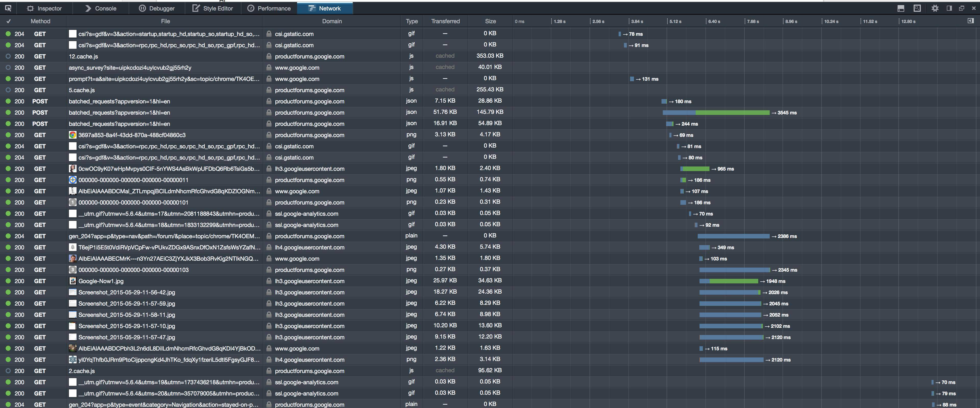980x408 pixels.
Task: Click the 145.79 KB size cell
Action: pyautogui.click(x=490, y=112)
